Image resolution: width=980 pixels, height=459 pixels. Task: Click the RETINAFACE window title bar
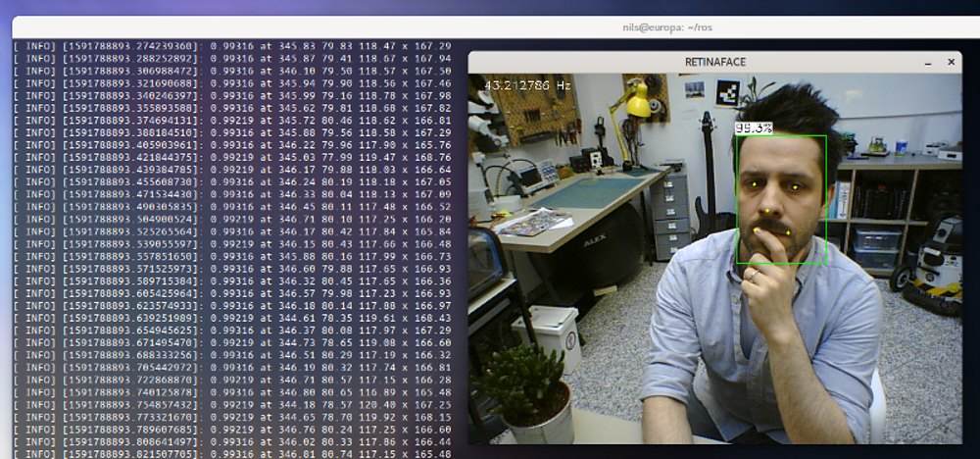coord(715,62)
